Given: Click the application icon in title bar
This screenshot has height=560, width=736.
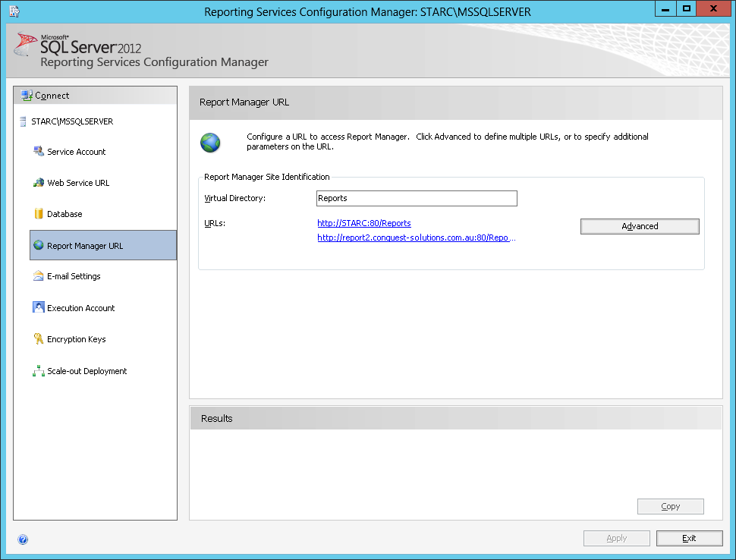Looking at the screenshot, I should [x=14, y=11].
